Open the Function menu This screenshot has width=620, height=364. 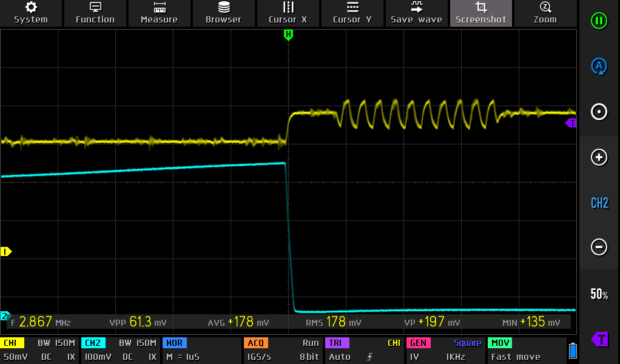click(x=95, y=13)
